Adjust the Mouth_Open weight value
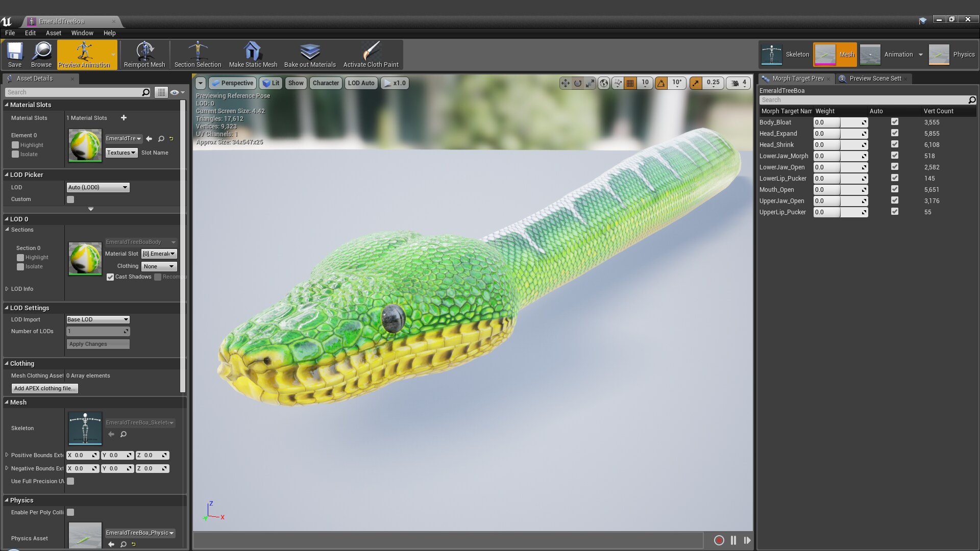 click(826, 189)
